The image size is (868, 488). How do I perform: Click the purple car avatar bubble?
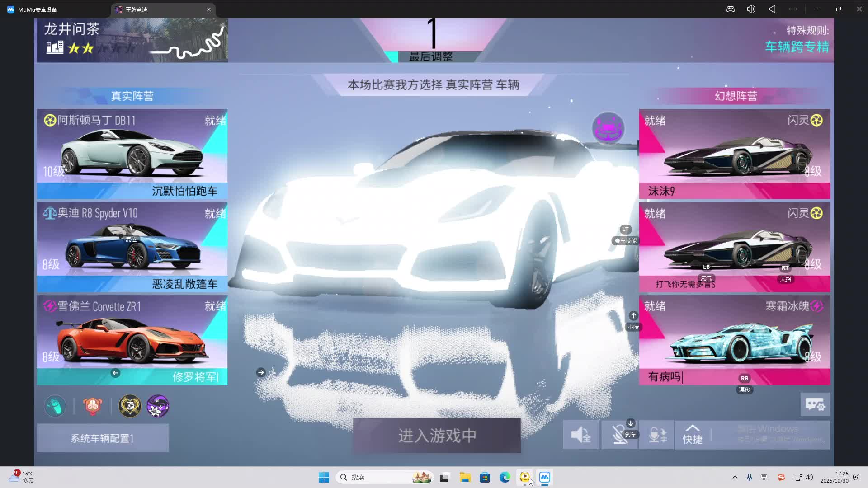608,128
